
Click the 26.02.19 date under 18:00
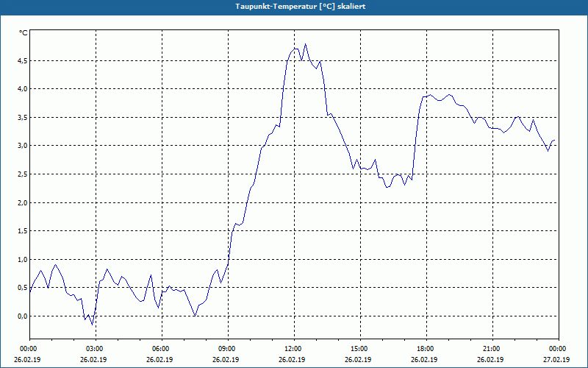[x=424, y=359]
